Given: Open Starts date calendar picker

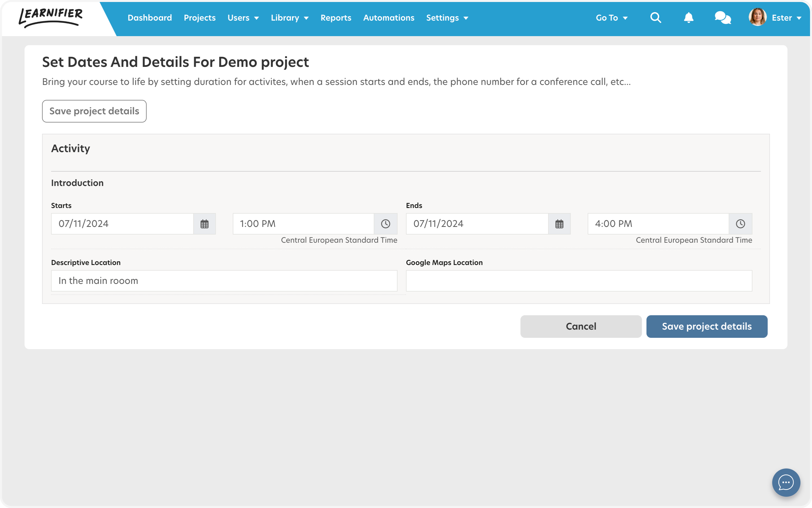Looking at the screenshot, I should [204, 224].
